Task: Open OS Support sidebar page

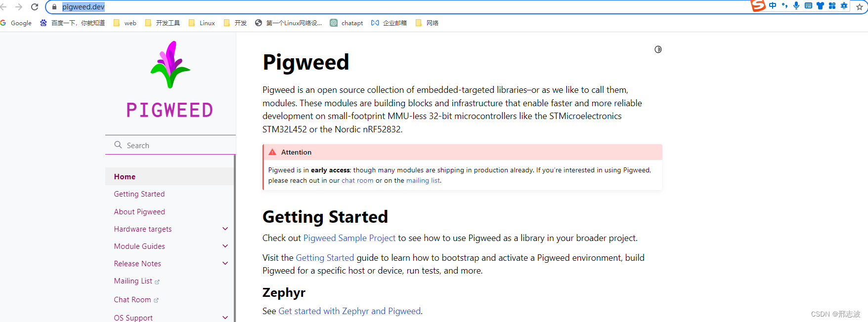Action: tap(133, 318)
